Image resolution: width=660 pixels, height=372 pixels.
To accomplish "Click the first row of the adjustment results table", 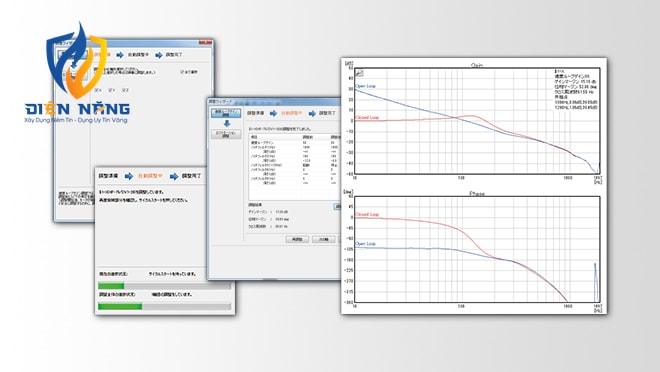I will point(295,143).
